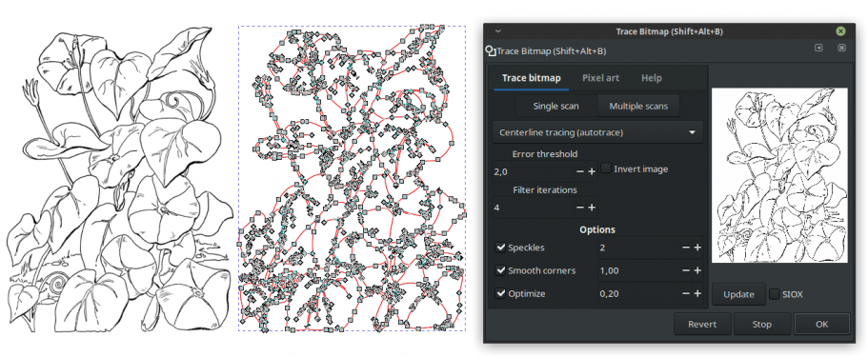Screen dimensions: 868x357
Task: Toggle the Optimize checkbox
Action: coord(500,294)
